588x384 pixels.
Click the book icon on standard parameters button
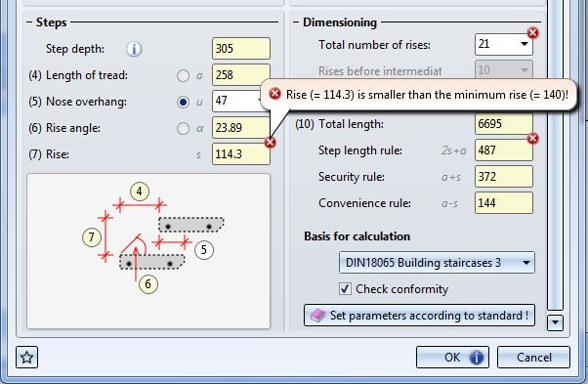tap(318, 316)
